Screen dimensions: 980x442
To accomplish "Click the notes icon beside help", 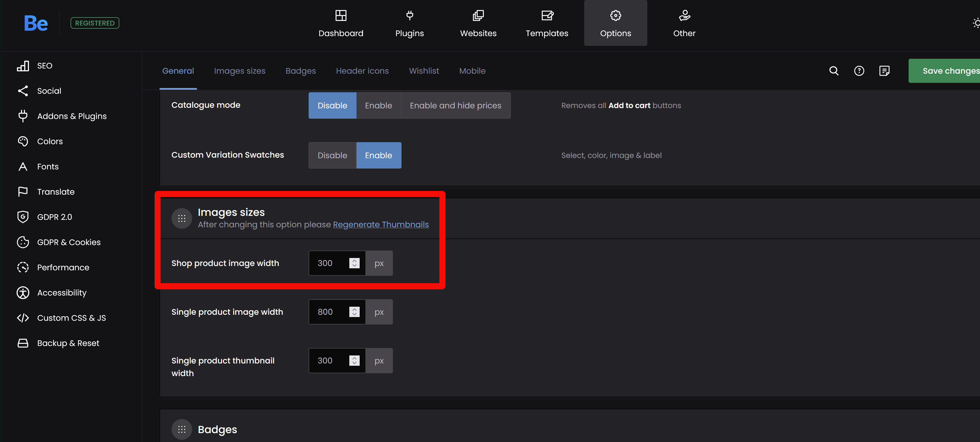I will point(884,71).
